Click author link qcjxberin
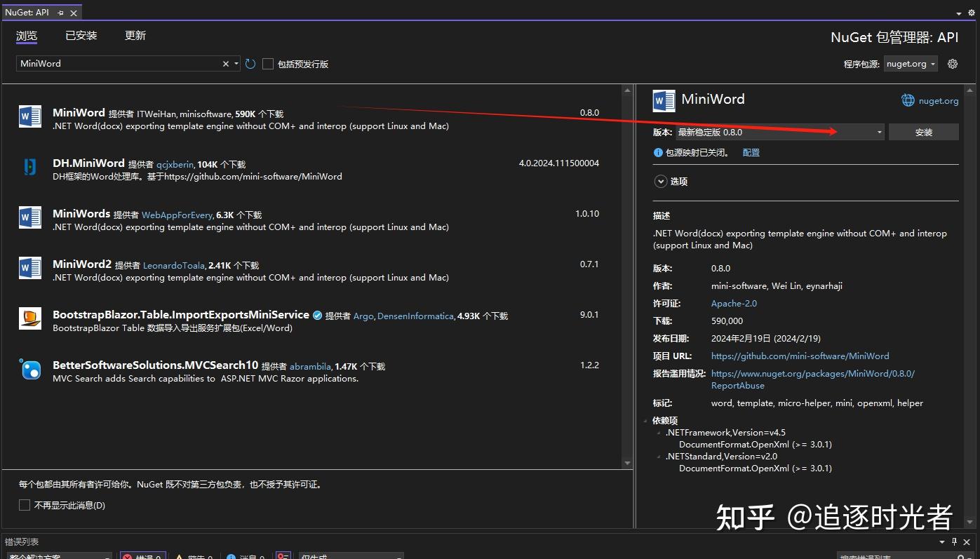Viewport: 980px width, 559px height. [175, 165]
